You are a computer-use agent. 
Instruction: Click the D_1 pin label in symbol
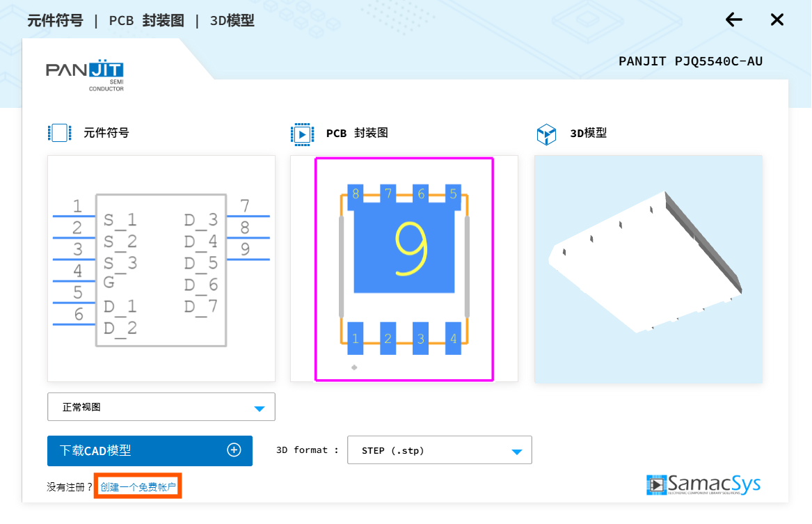(120, 307)
